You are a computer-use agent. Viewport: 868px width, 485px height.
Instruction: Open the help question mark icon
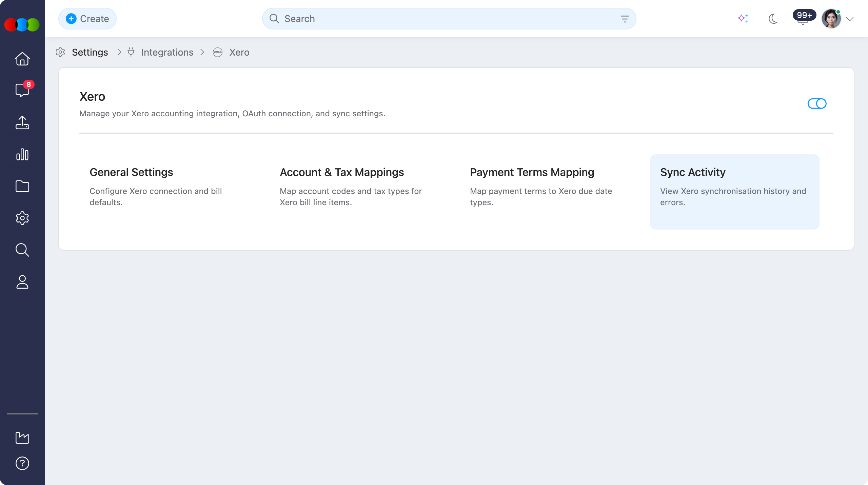(22, 463)
